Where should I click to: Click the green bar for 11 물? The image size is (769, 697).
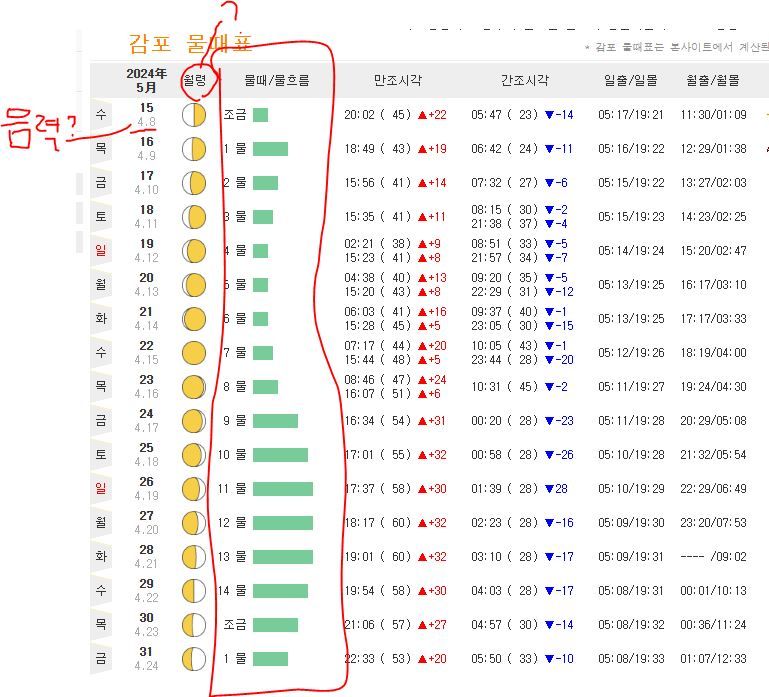[x=283, y=489]
